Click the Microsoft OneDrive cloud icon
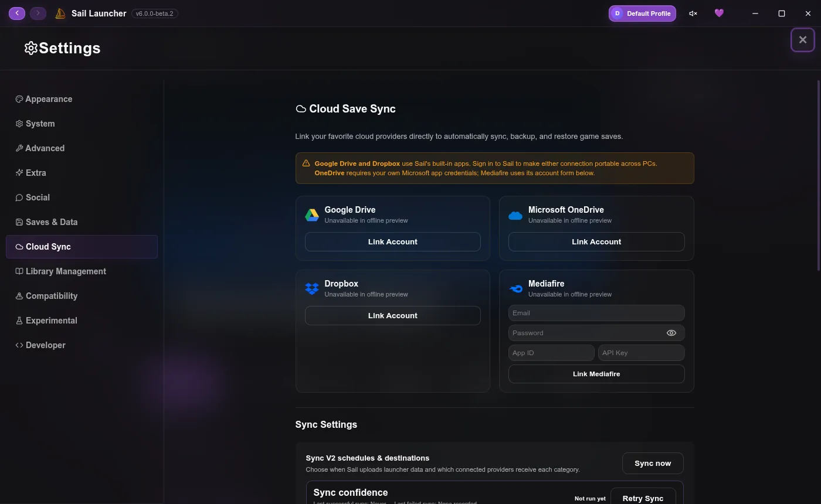 [515, 216]
